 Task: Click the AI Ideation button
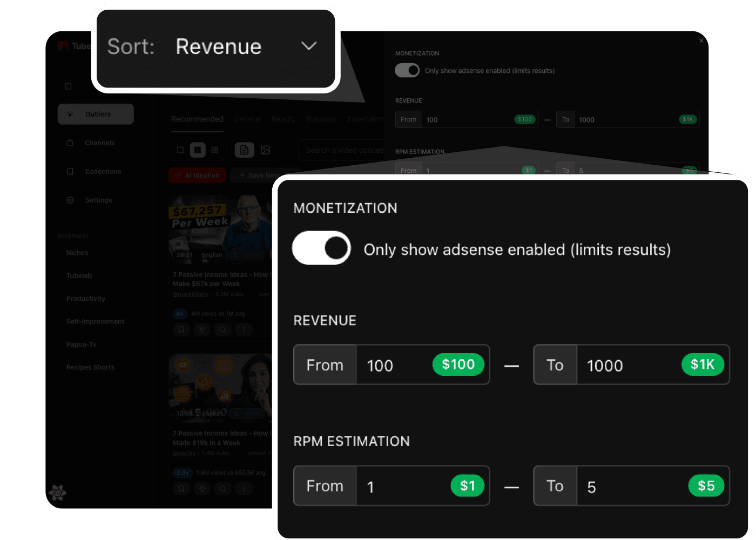coord(197,175)
